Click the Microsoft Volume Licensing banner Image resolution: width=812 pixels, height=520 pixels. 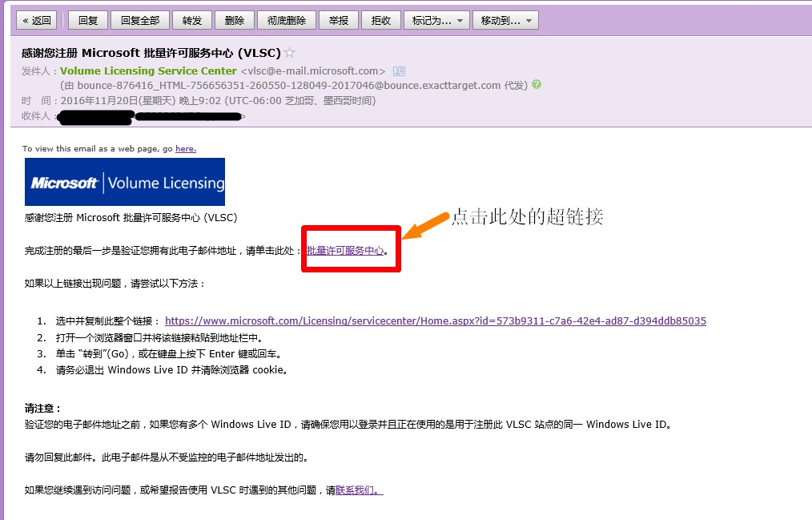[125, 182]
